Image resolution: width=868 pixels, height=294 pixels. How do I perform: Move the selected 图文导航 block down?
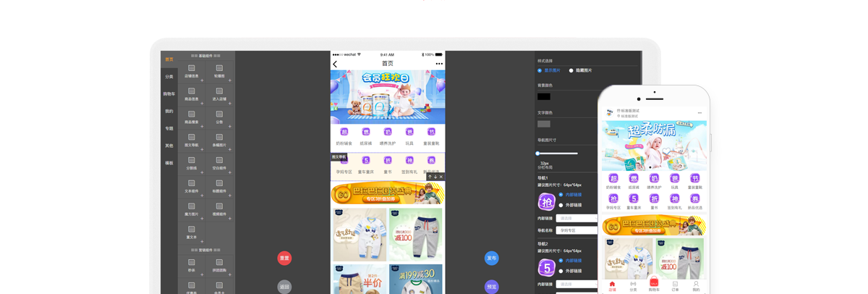point(435,177)
